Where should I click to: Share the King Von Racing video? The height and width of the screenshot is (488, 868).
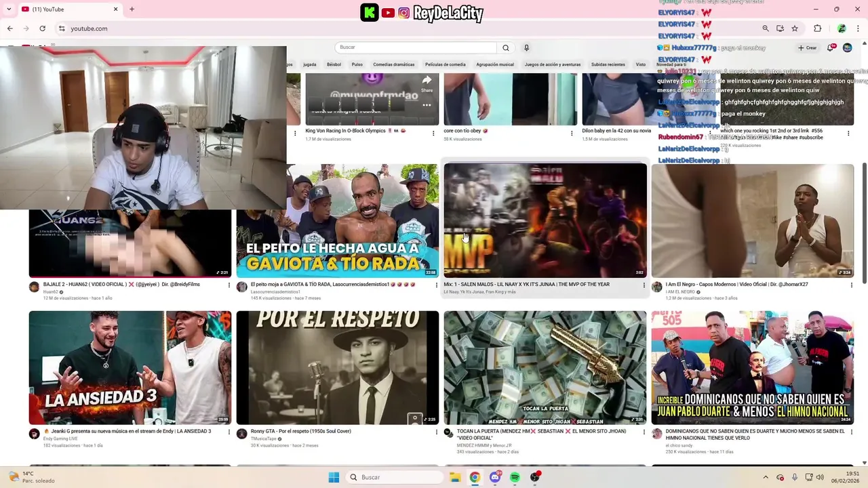pyautogui.click(x=427, y=83)
